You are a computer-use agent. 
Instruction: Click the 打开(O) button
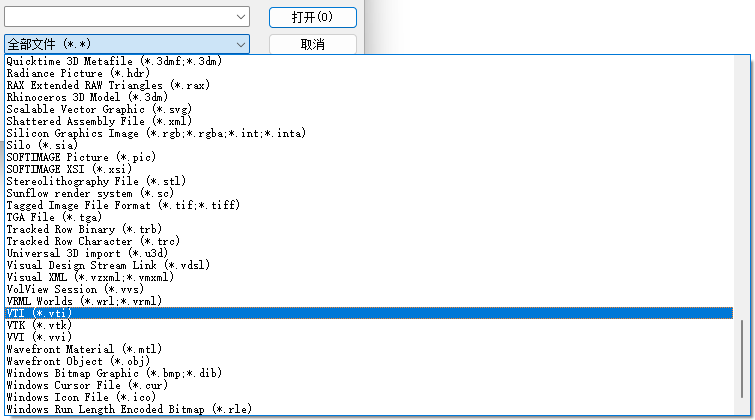coord(312,17)
